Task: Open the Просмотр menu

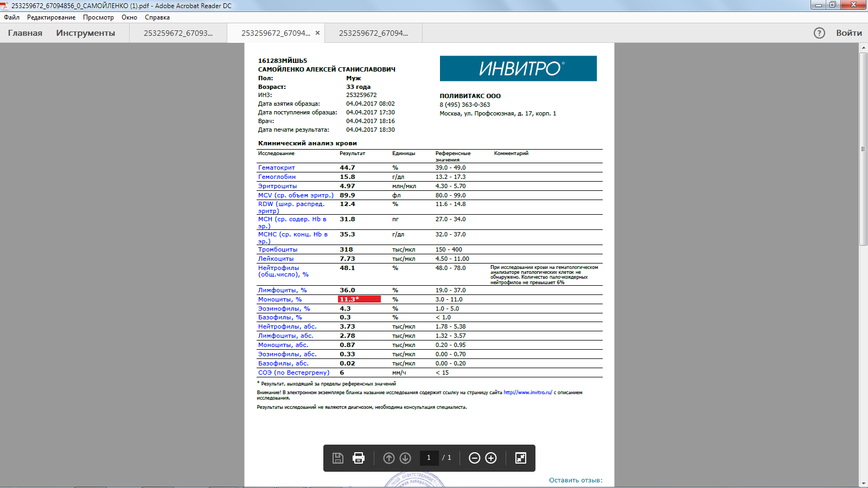Action: [98, 17]
